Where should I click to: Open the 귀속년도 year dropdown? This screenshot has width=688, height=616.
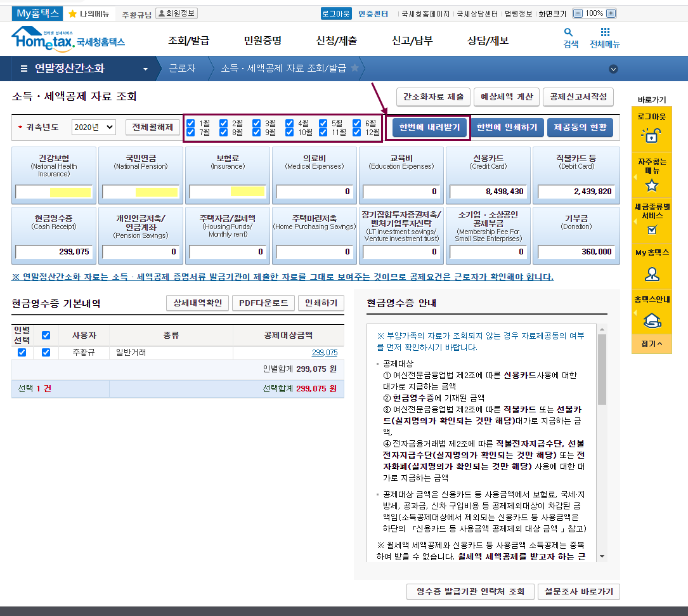[93, 127]
